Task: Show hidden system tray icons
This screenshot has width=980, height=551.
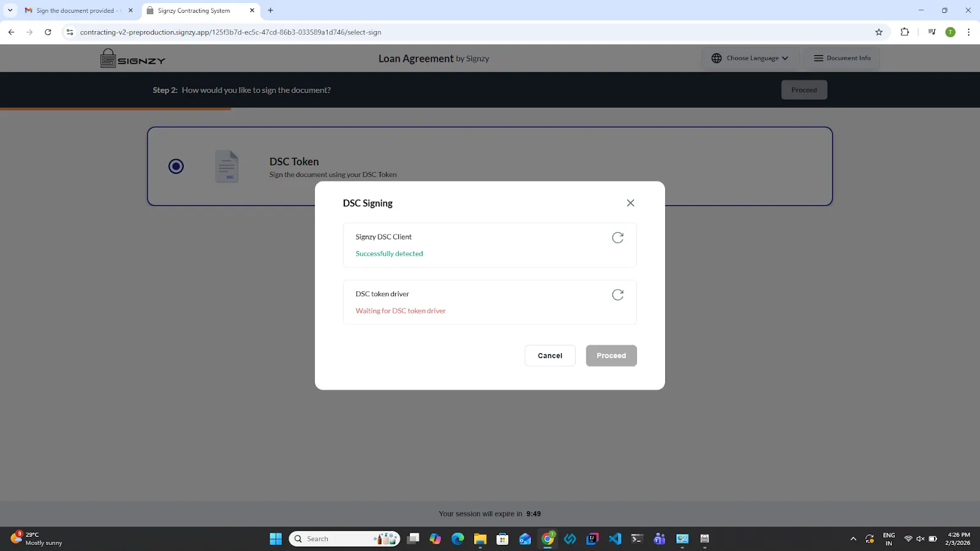Action: [x=853, y=539]
